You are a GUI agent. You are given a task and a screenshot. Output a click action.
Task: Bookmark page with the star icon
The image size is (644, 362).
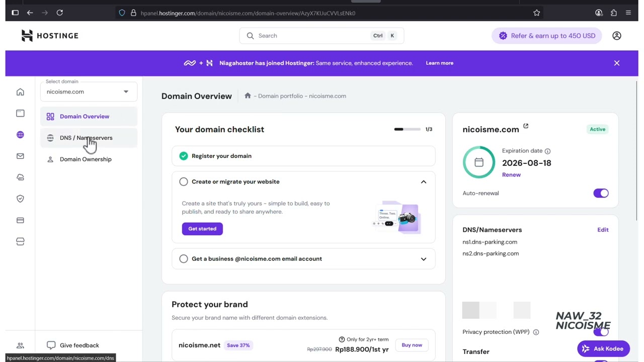[537, 13]
